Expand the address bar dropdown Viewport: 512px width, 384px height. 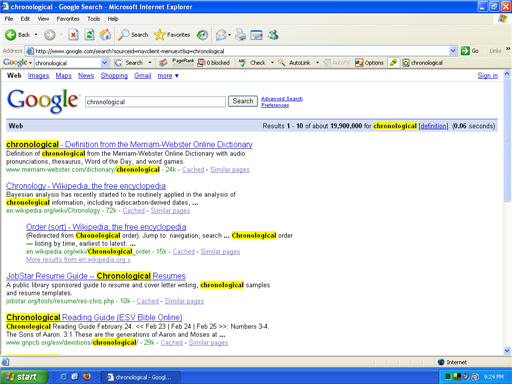tap(453, 51)
